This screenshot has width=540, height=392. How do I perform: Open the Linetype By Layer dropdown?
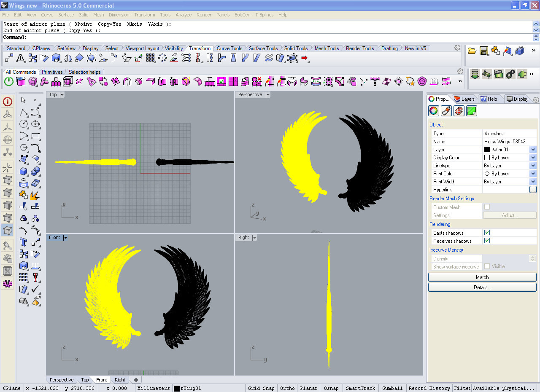(x=533, y=166)
